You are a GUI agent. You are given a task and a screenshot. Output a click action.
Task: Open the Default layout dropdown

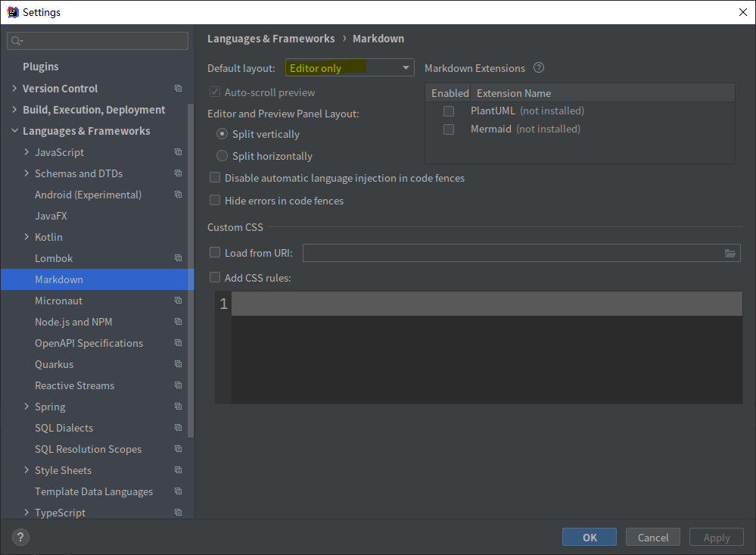350,68
